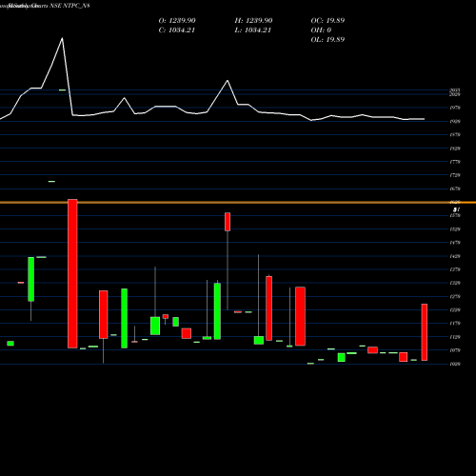
Task: Click the highest peak of the white line
Action: click(x=62, y=38)
